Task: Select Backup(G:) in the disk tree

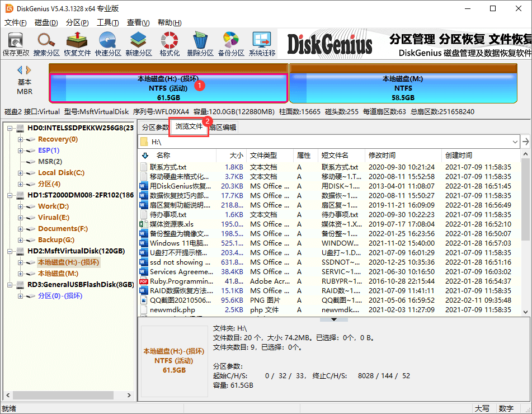Action: coord(57,240)
